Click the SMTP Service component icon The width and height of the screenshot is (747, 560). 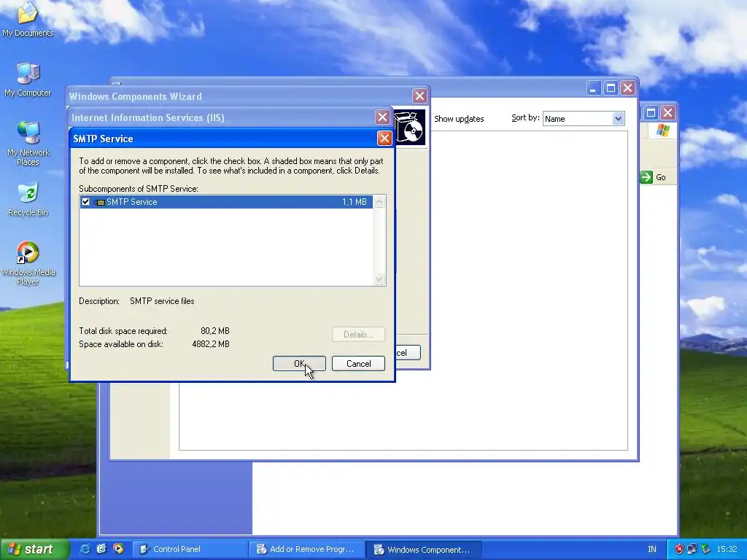click(x=99, y=203)
